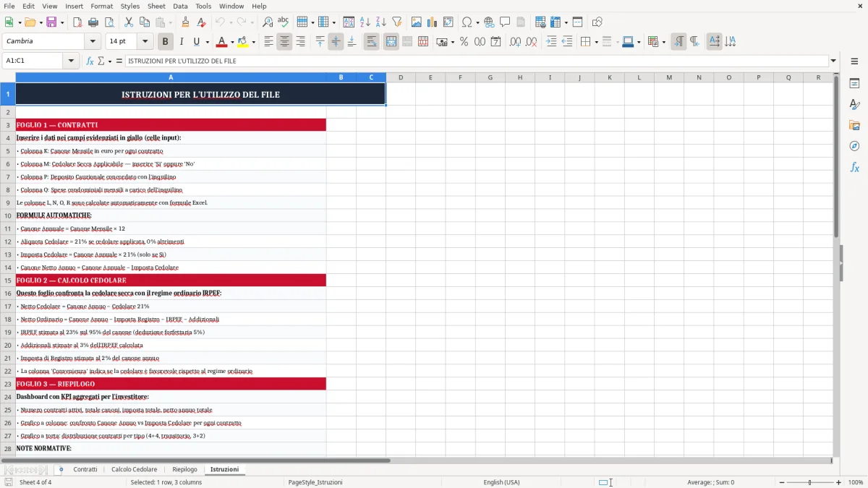Click English (USA) language status
Viewport: 868px width, 488px height.
(x=501, y=482)
